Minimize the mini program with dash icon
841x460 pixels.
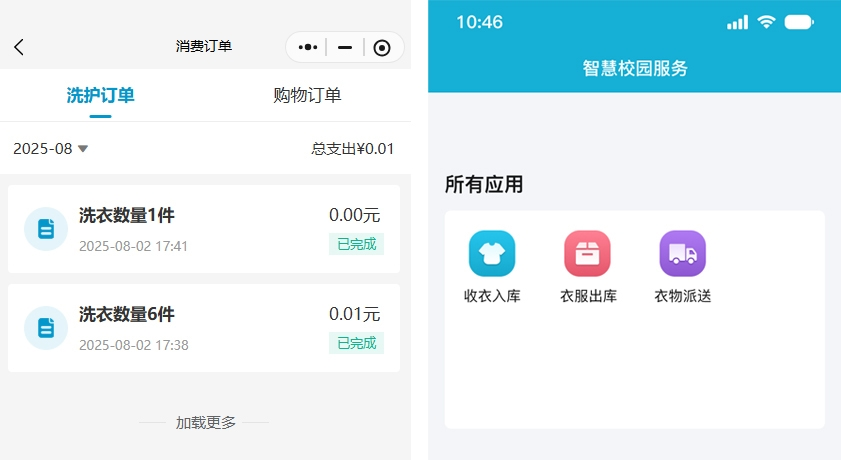coord(345,47)
